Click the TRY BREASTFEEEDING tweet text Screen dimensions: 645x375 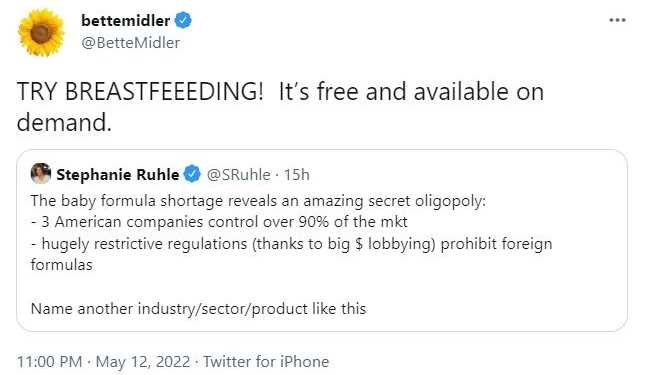(x=140, y=91)
